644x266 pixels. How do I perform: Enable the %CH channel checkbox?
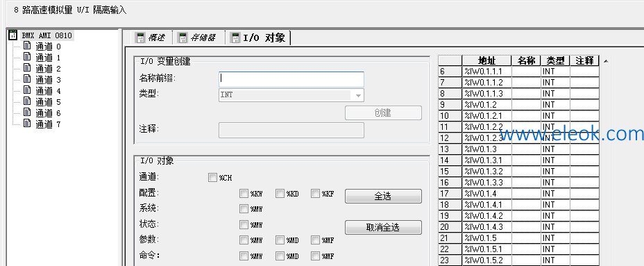212,178
